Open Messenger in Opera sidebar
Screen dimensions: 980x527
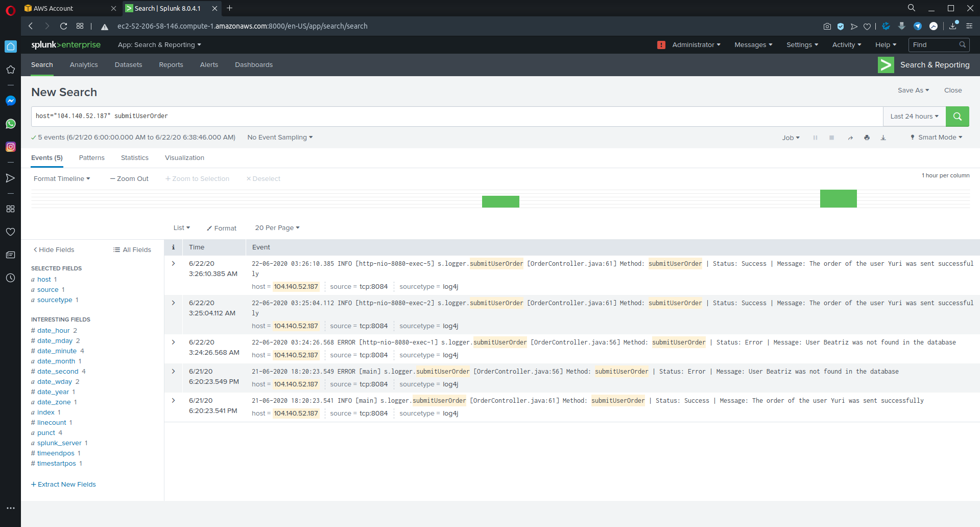[x=10, y=101]
